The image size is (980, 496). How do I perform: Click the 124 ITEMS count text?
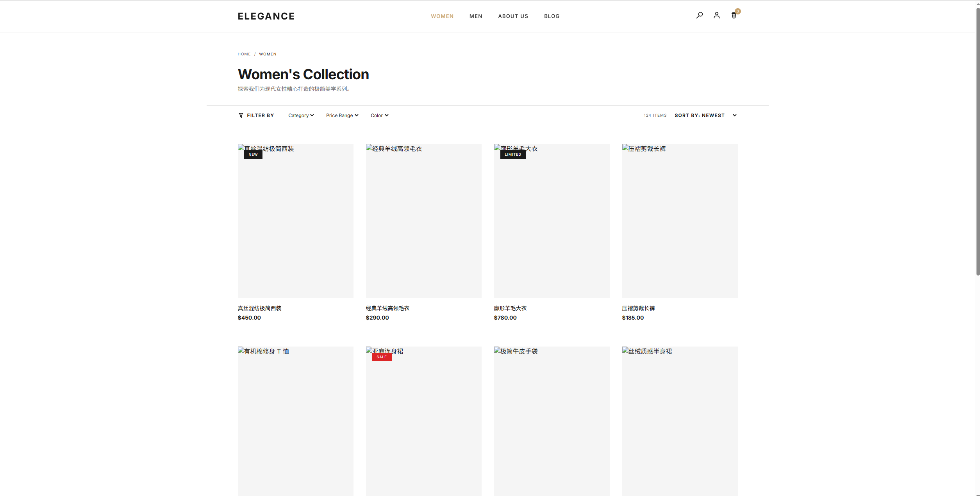point(655,116)
